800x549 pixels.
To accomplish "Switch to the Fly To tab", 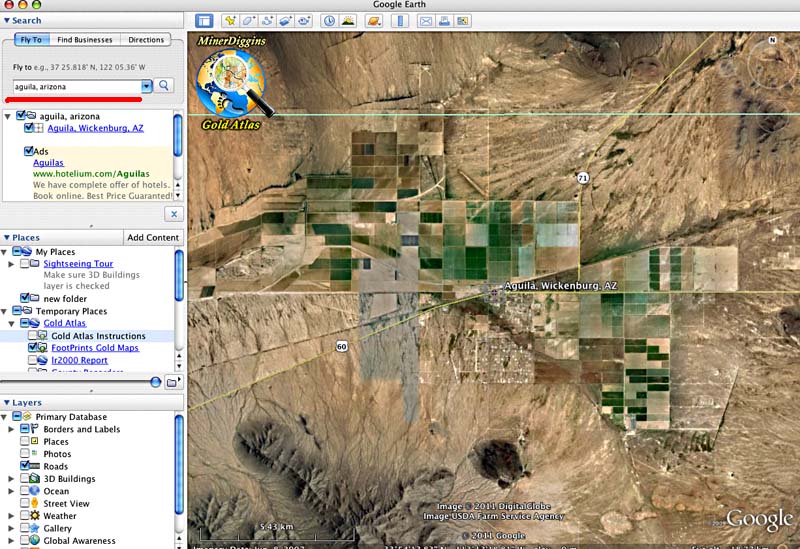I will 31,39.
